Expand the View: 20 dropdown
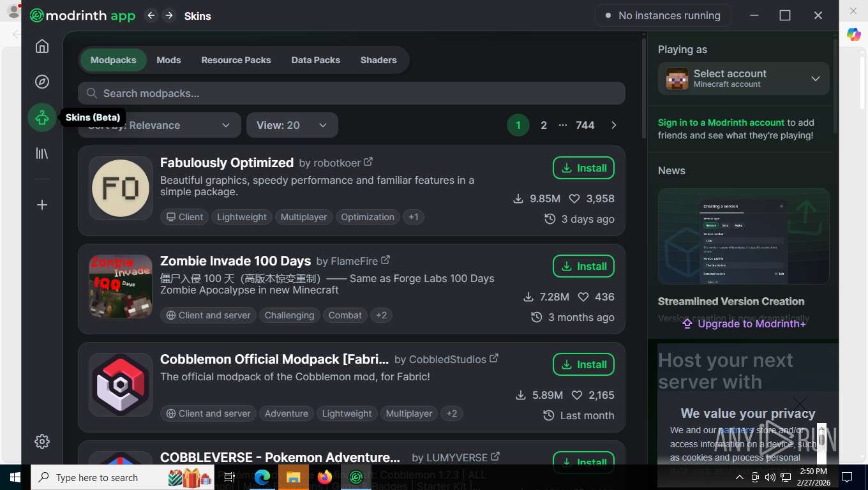This screenshot has height=490, width=868. tap(292, 125)
